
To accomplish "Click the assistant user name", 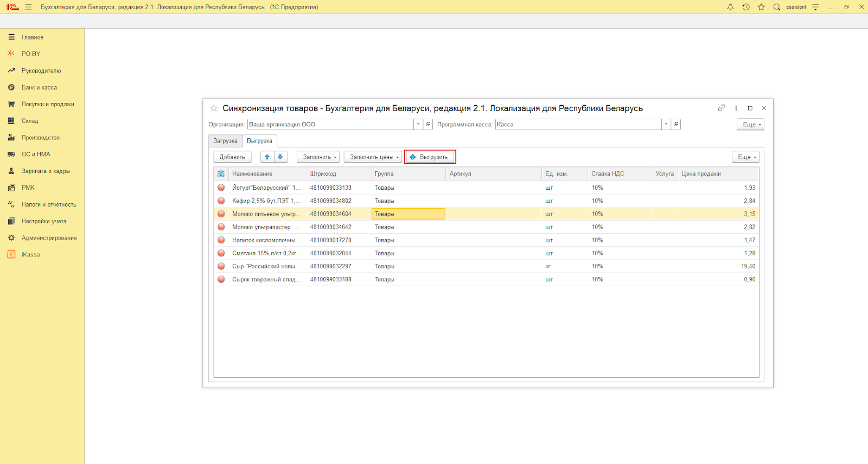I will pyautogui.click(x=796, y=7).
